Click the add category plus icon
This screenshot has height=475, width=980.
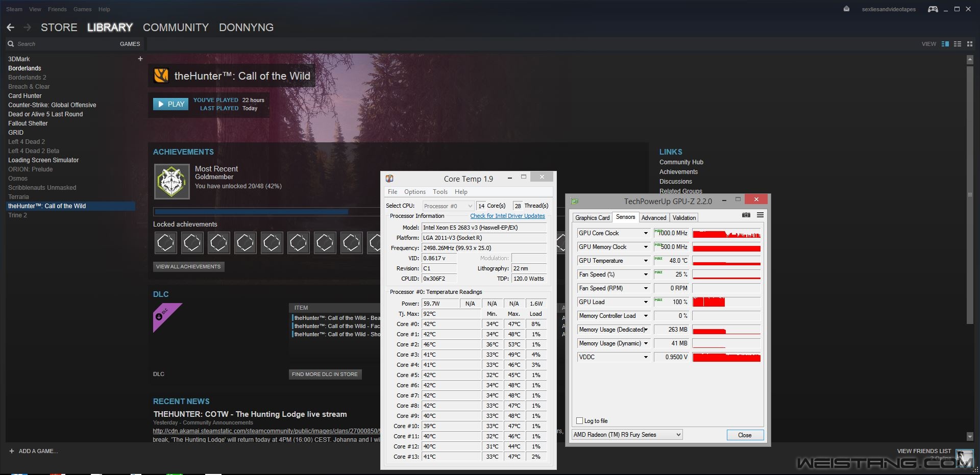click(x=140, y=59)
